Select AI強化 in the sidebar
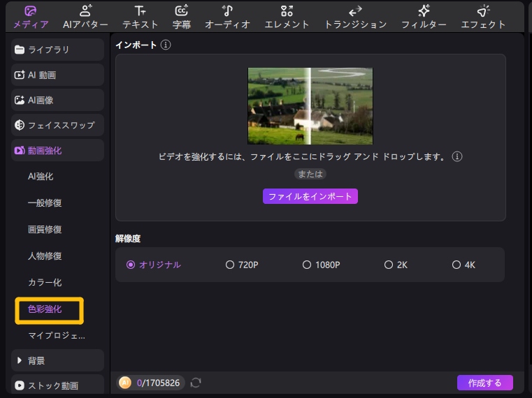The image size is (532, 398). coord(41,177)
